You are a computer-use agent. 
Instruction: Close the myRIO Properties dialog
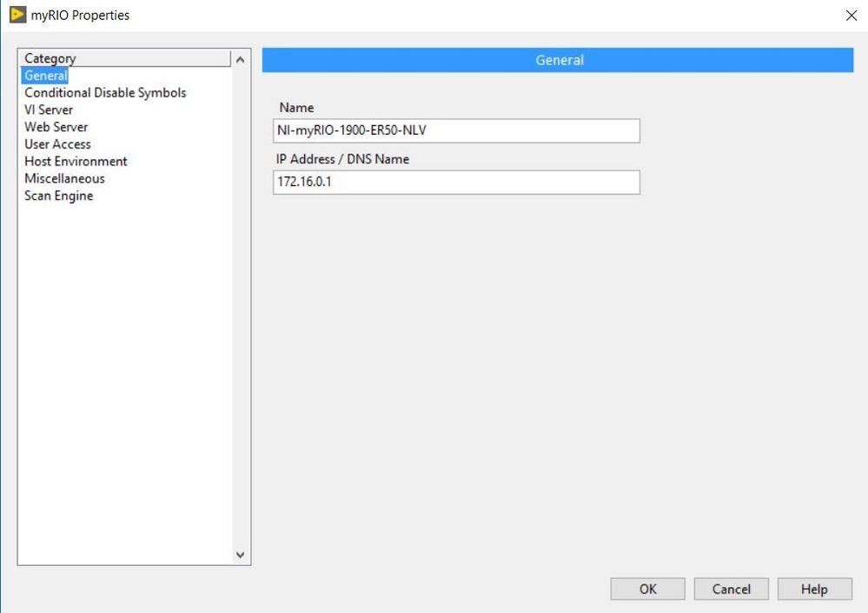click(851, 16)
